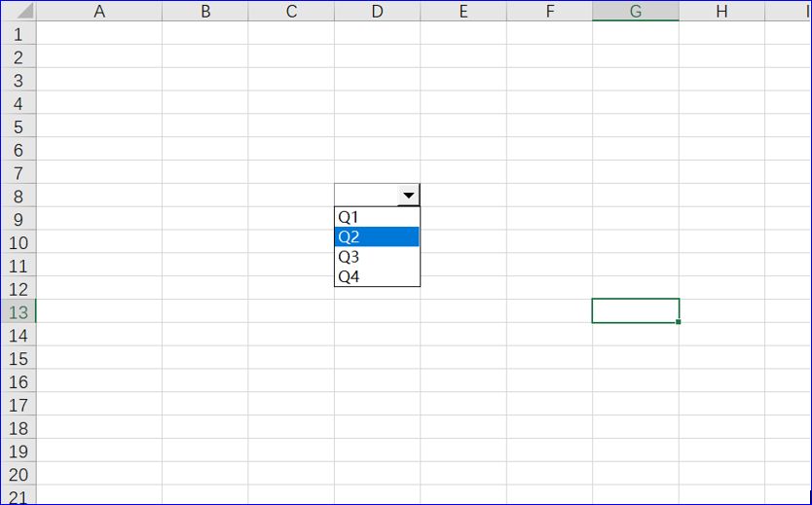Select row 6 header
The image size is (812, 505).
click(x=18, y=150)
